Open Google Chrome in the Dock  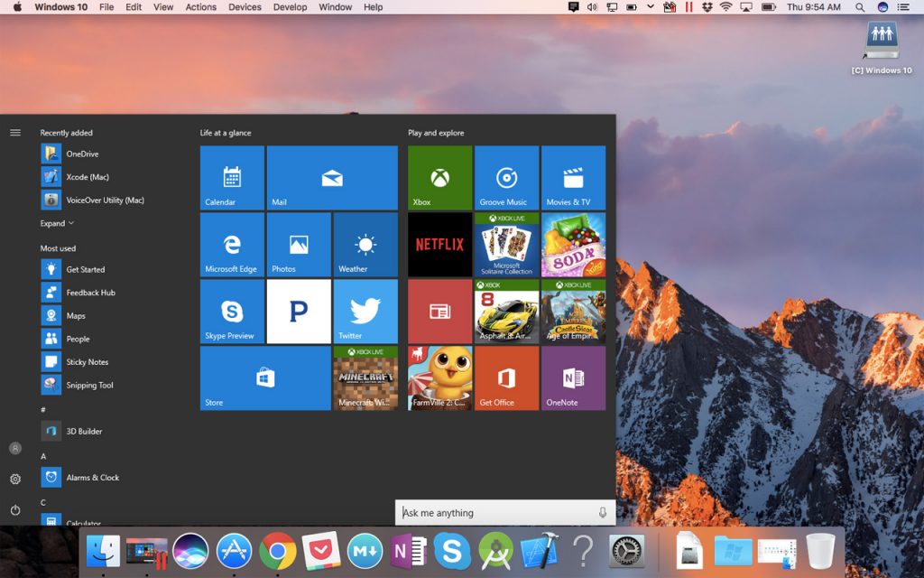[278, 551]
